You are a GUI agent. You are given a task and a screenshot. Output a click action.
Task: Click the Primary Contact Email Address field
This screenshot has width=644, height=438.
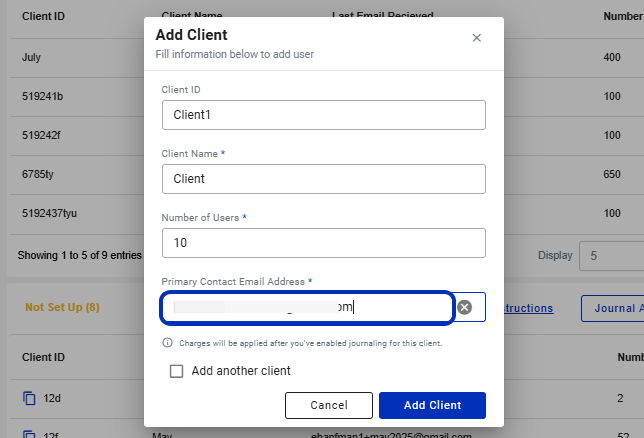click(x=307, y=307)
